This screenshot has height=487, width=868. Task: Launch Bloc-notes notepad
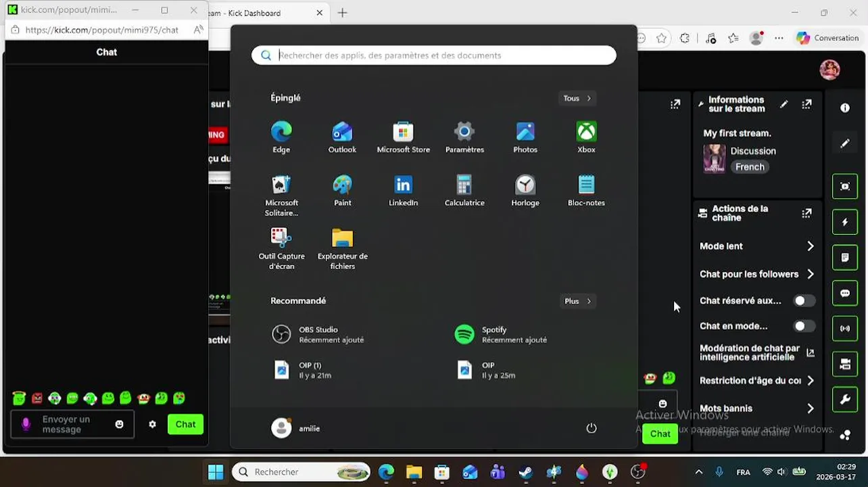click(586, 191)
